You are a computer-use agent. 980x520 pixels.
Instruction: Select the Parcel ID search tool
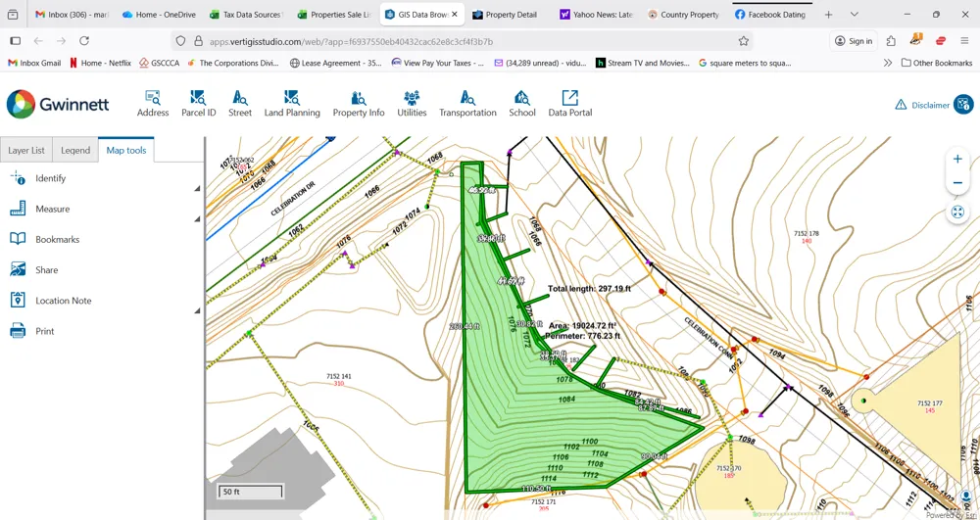[x=198, y=104]
